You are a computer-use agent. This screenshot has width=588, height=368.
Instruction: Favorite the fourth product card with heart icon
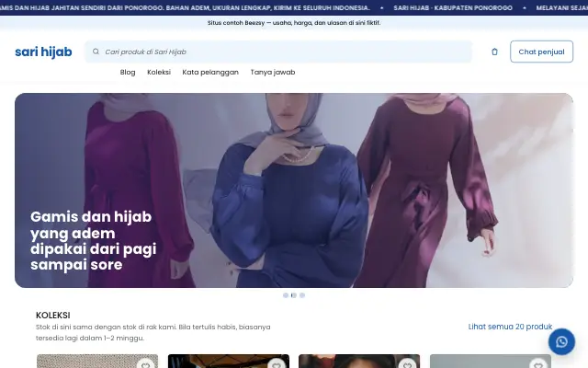pos(538,364)
